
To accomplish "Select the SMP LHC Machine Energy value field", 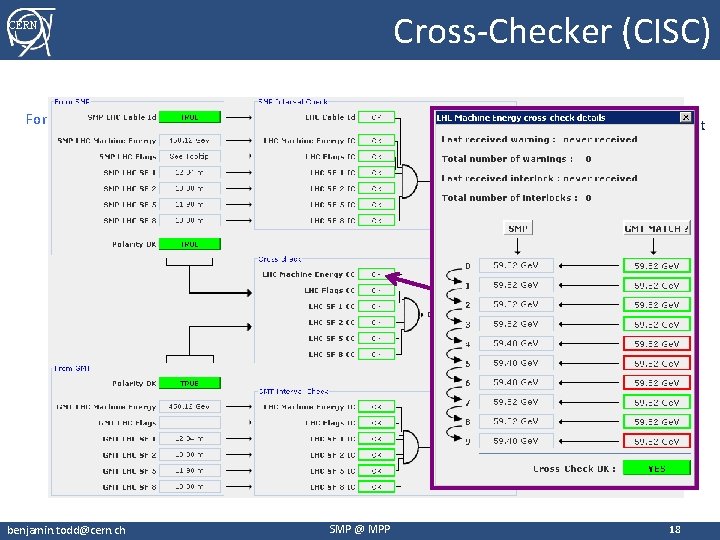I will pyautogui.click(x=190, y=141).
